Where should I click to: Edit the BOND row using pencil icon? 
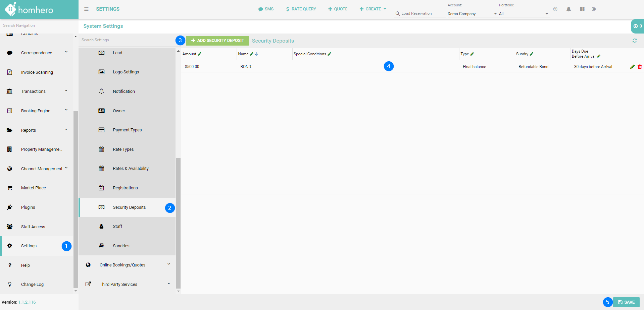point(632,67)
